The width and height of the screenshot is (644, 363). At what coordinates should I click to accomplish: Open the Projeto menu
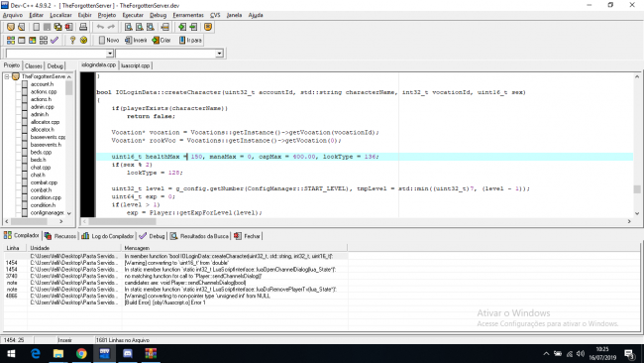[x=107, y=15]
